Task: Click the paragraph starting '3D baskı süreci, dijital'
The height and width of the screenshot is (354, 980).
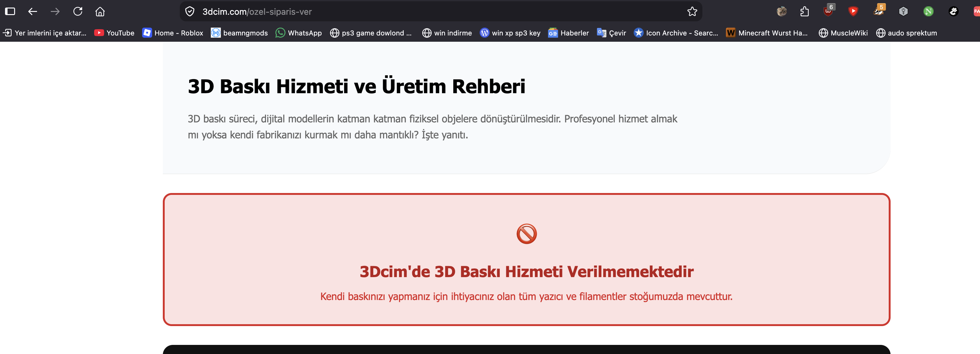Action: [433, 127]
